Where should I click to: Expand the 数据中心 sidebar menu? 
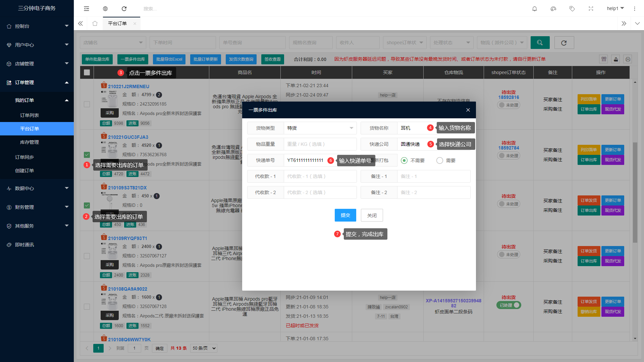click(37, 188)
